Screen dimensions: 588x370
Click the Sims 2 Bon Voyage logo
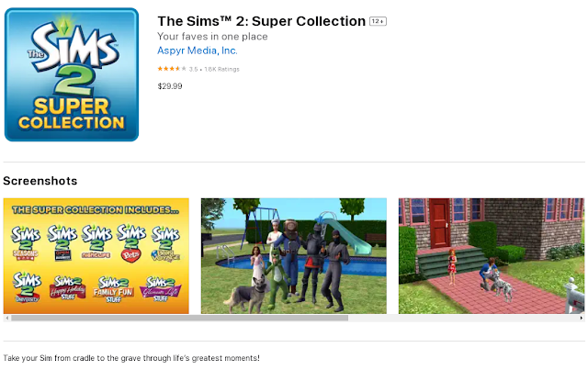[x=165, y=243]
